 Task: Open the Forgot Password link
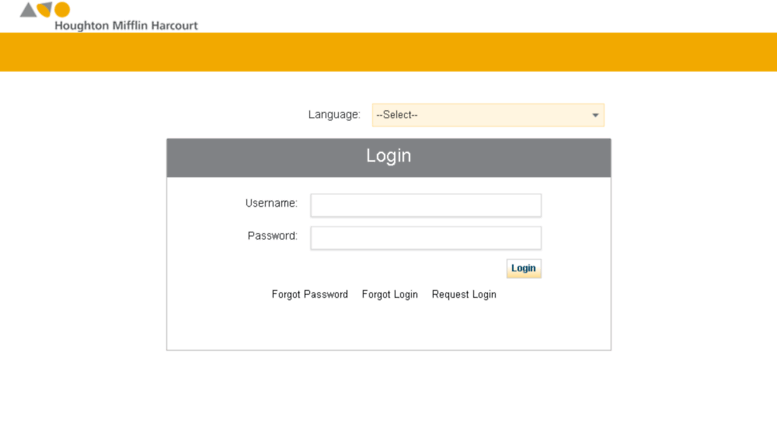click(x=310, y=294)
